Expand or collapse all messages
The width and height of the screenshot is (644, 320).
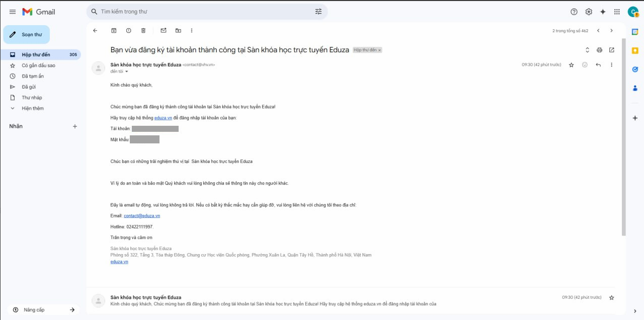coord(587,50)
